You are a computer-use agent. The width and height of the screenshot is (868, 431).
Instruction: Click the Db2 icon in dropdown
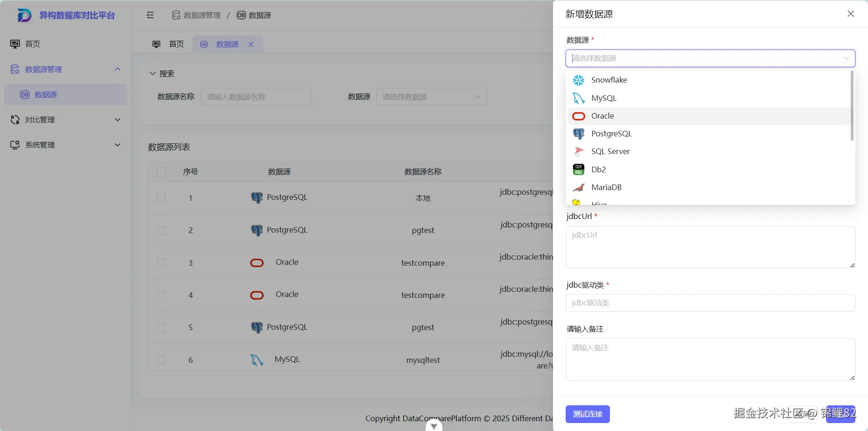click(x=579, y=170)
